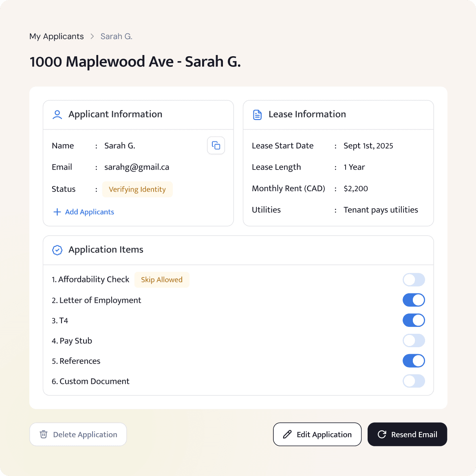Click the copy icon beside applicant name

[x=216, y=145]
